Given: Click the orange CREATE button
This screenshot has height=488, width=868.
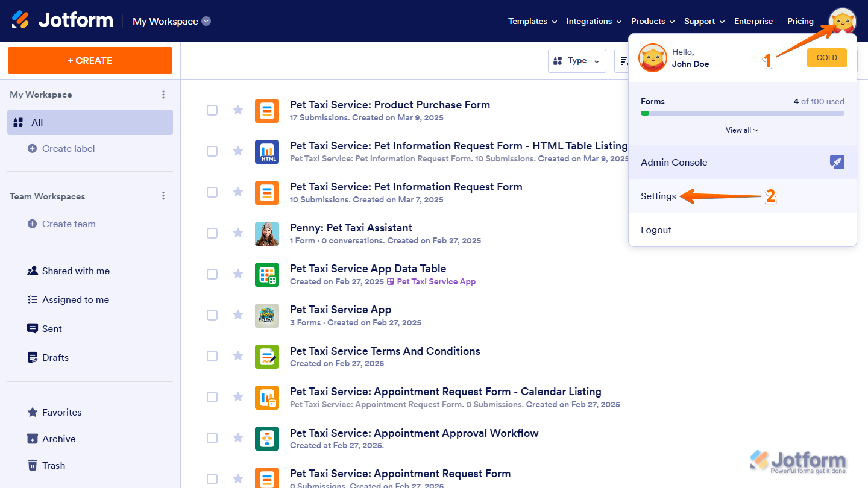Looking at the screenshot, I should [x=90, y=60].
